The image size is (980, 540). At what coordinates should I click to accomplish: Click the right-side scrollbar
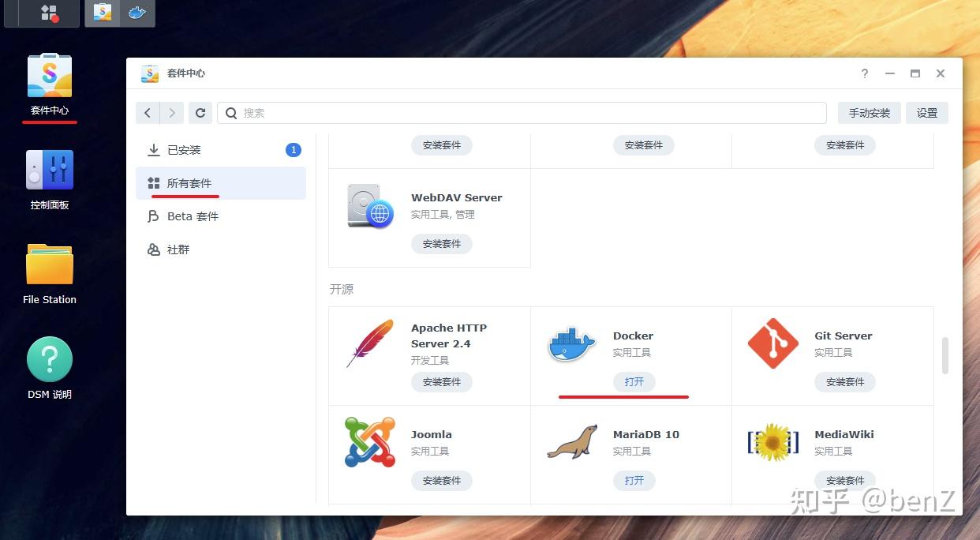(x=944, y=355)
